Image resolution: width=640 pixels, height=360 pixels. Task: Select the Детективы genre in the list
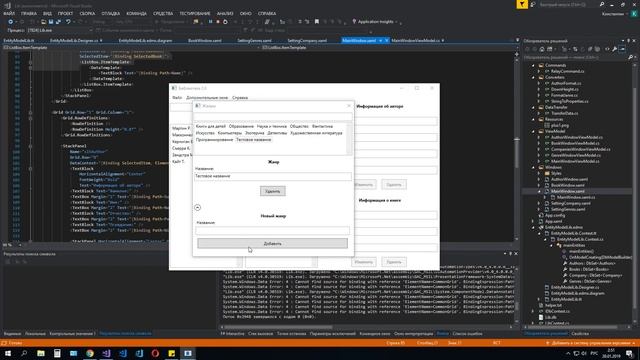click(x=277, y=133)
